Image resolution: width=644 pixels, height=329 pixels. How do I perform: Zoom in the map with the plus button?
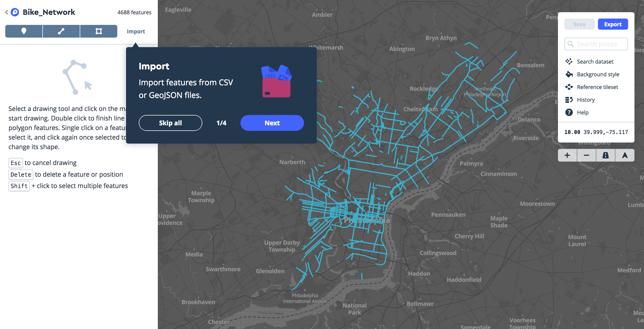[x=567, y=155]
